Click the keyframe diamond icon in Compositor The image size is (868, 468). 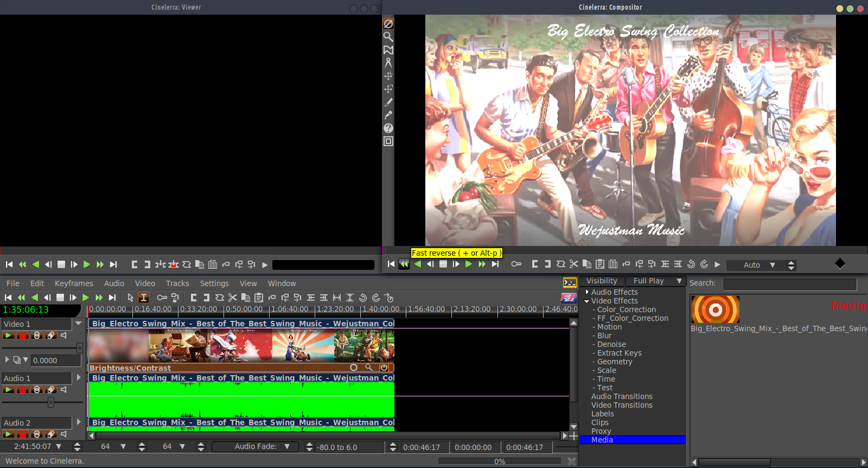[840, 264]
